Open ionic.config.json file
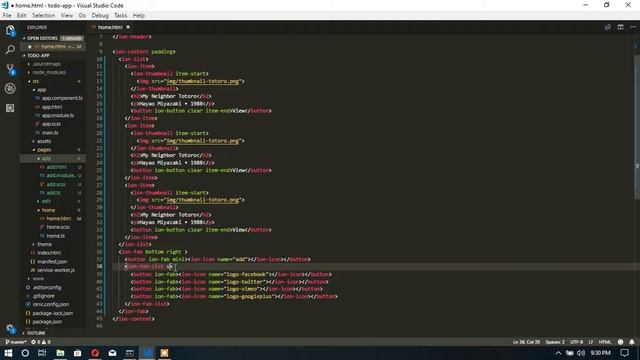 (51, 304)
